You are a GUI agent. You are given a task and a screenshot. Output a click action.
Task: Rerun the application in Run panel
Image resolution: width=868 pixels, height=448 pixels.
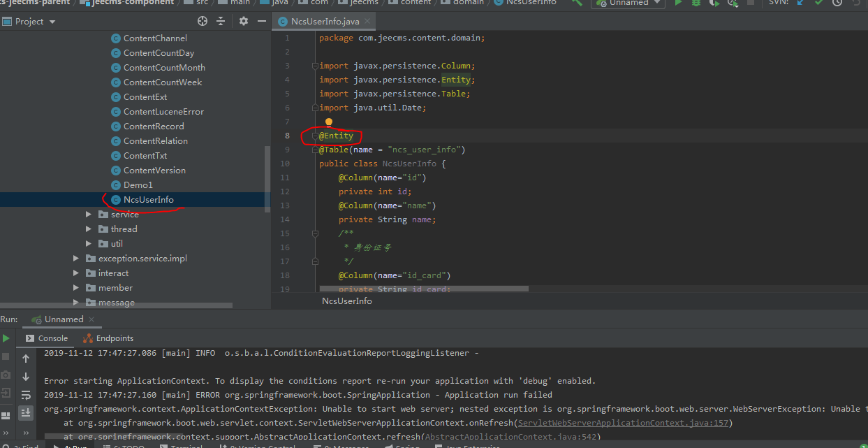click(6, 338)
